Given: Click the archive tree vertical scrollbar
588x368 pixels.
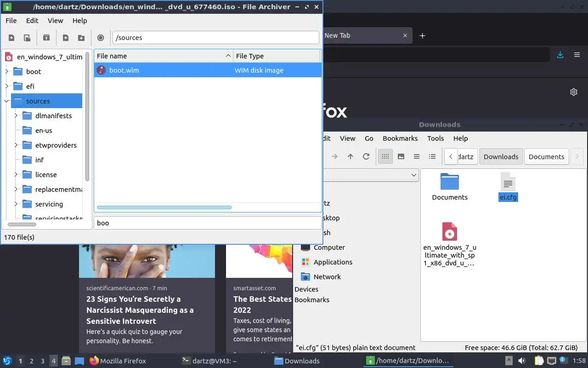Looking at the screenshot, I should pos(87,116).
